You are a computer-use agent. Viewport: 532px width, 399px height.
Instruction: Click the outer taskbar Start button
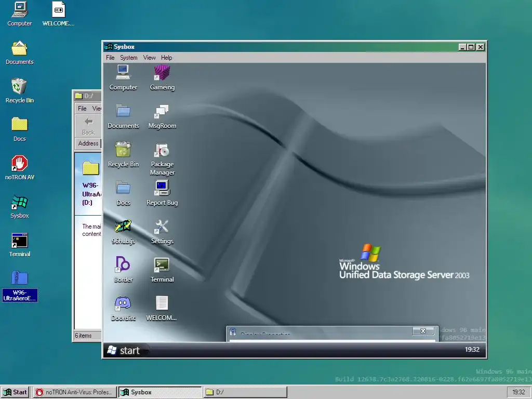pos(15,392)
